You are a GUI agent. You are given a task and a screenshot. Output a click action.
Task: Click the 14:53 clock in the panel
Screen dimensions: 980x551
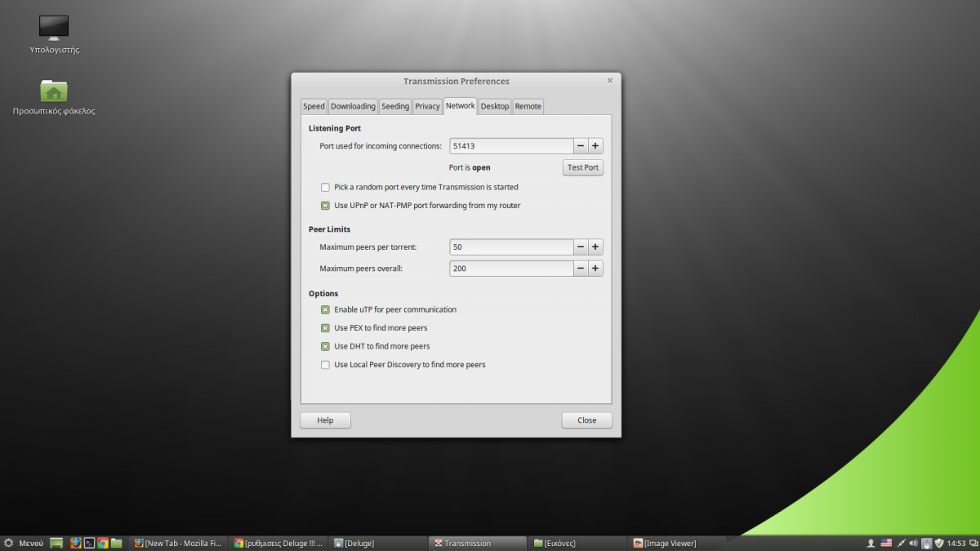[x=956, y=543]
